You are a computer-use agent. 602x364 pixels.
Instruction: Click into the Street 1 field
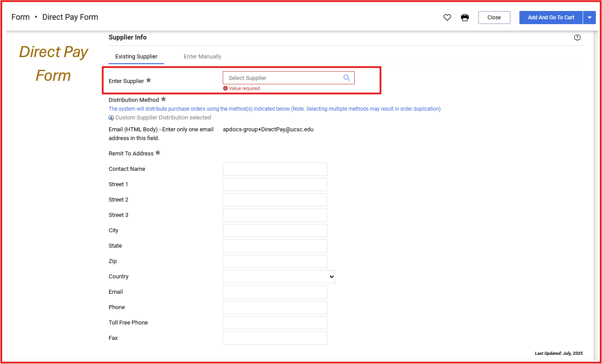pos(275,184)
